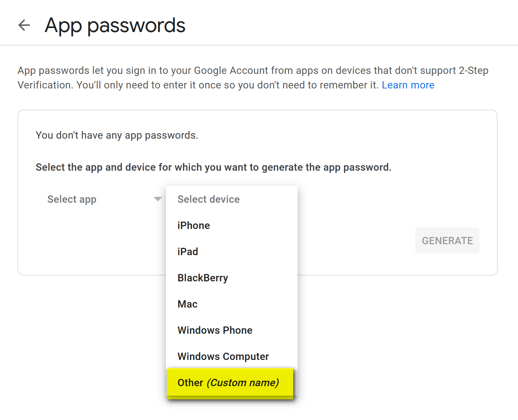Click the italic "(Custom name)" label
Image resolution: width=518 pixels, height=420 pixels.
[x=243, y=383]
